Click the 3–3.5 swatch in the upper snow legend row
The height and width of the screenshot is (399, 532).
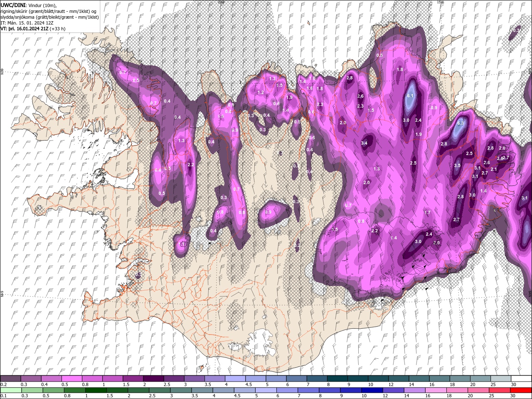point(195,379)
